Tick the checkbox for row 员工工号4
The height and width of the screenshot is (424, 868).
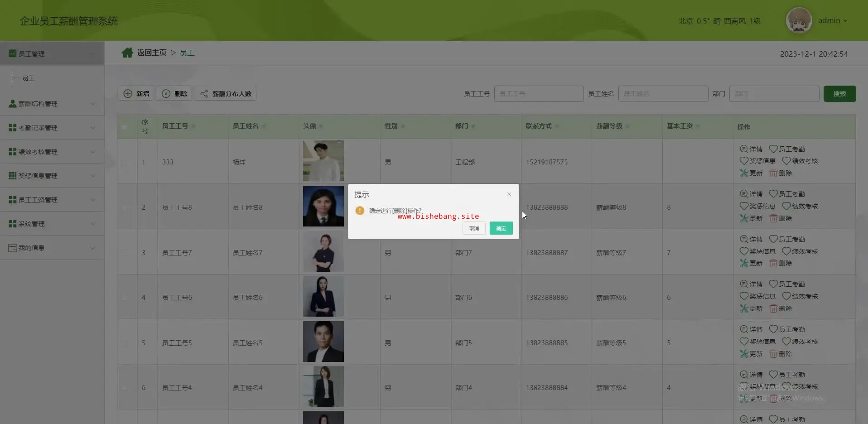[x=125, y=388]
